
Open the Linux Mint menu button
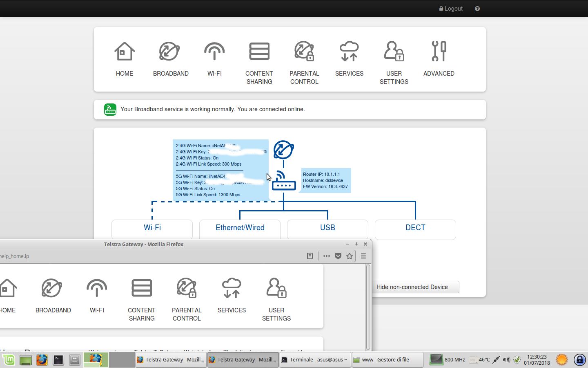point(9,360)
